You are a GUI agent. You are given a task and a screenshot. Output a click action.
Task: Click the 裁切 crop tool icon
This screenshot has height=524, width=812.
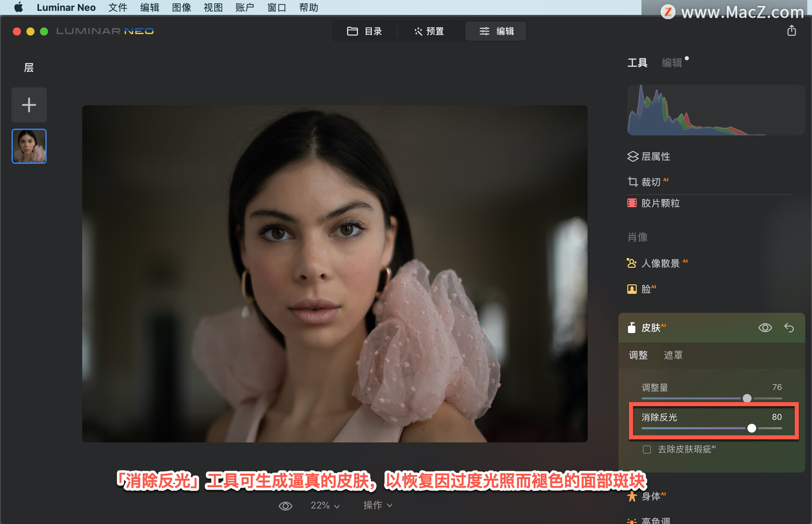click(632, 182)
